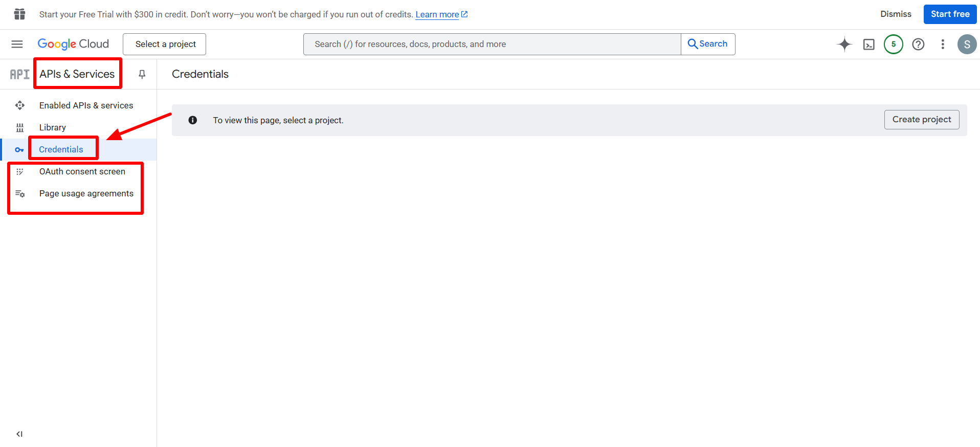Viewport: 980px width, 447px height.
Task: Click the Start free button
Action: coord(950,14)
